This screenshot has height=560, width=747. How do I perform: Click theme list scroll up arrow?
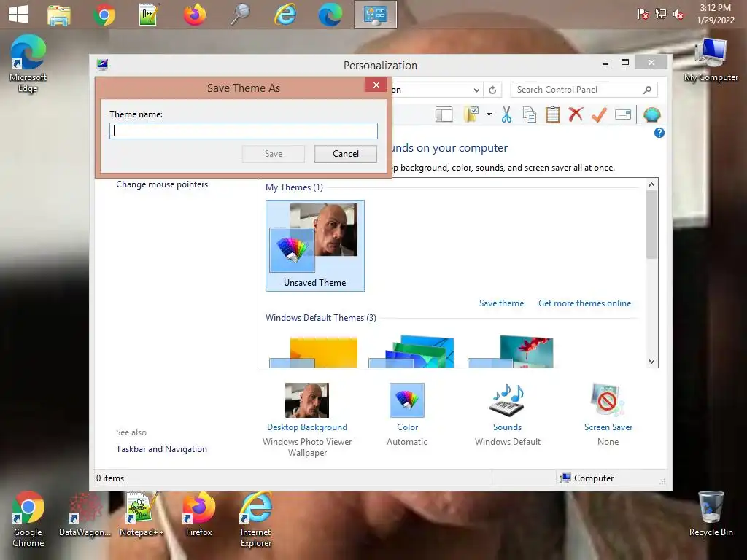tap(651, 184)
